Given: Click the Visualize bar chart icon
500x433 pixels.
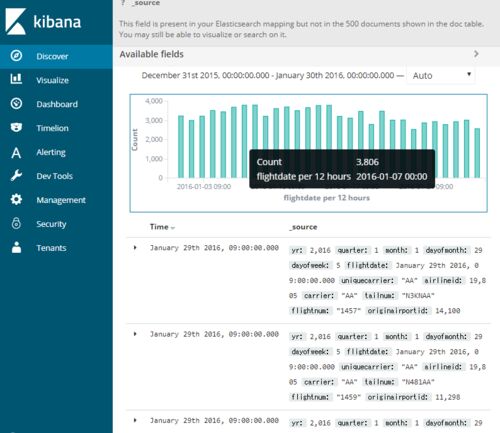Looking at the screenshot, I should click(x=16, y=79).
